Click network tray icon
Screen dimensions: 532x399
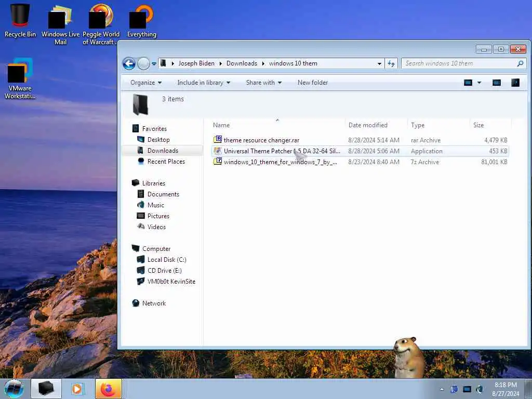[x=467, y=389]
